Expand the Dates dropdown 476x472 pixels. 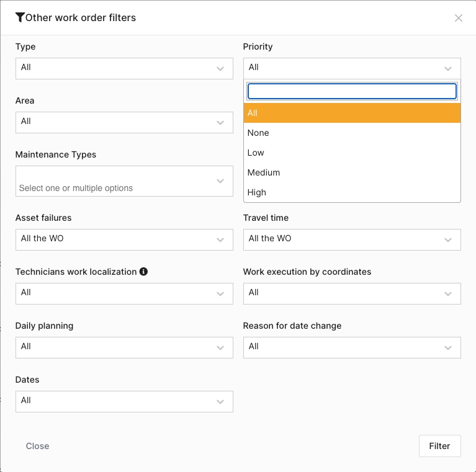[124, 401]
